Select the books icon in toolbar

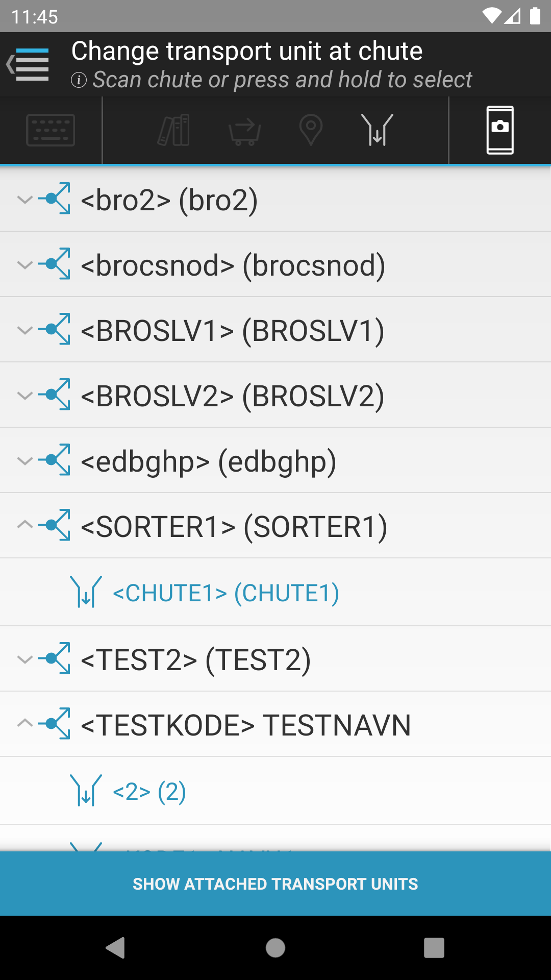174,130
